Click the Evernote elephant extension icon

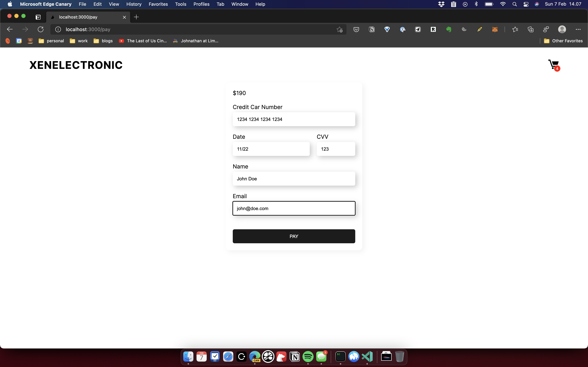pos(449,29)
